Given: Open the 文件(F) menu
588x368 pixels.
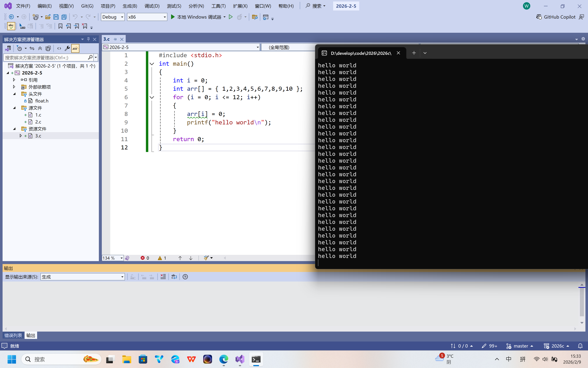Looking at the screenshot, I should [23, 6].
